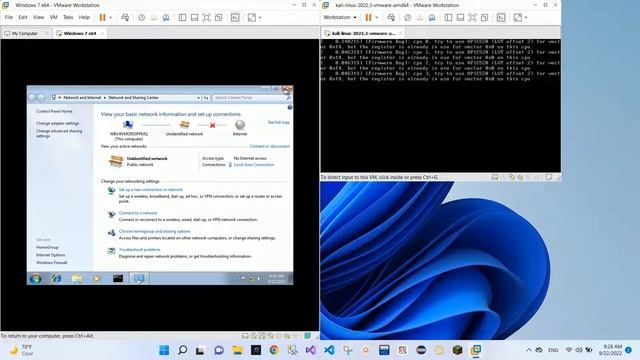Revert Windows 7 VM to snapshot
The height and width of the screenshot is (360, 640).
(154, 17)
